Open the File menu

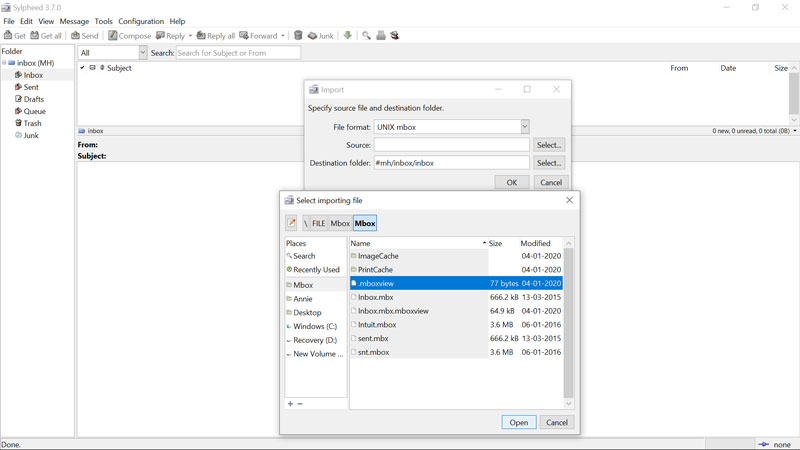pyautogui.click(x=9, y=21)
